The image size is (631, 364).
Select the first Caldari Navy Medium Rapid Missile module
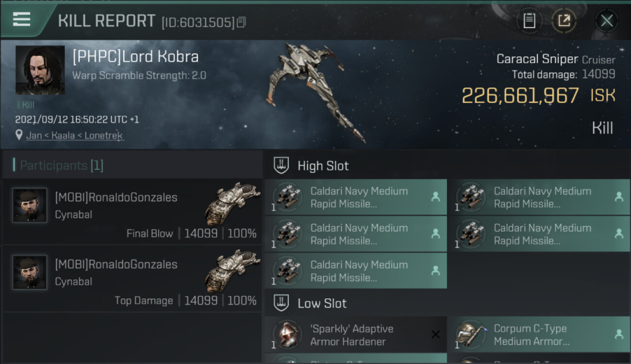355,197
